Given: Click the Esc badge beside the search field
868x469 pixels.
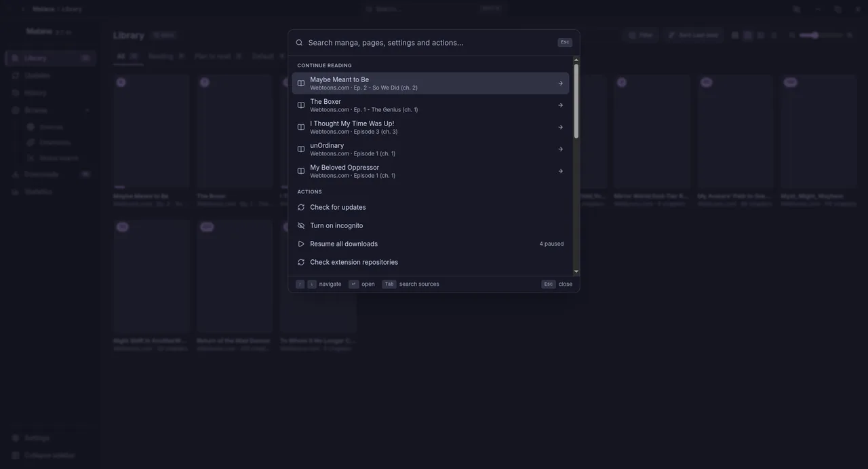Looking at the screenshot, I should coord(565,42).
